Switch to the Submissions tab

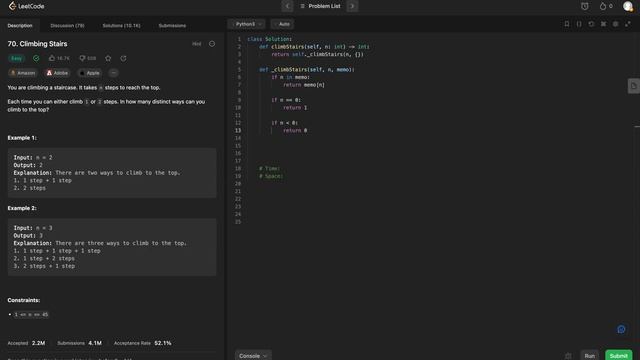click(x=172, y=25)
